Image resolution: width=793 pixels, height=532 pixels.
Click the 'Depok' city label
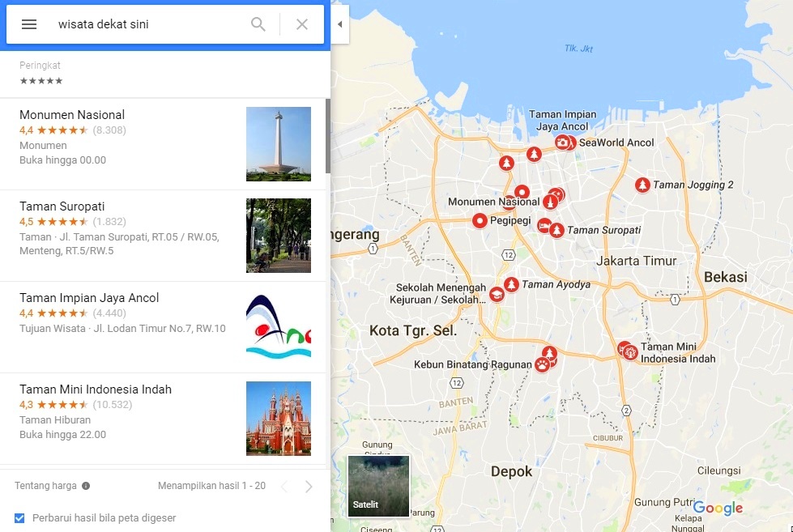[511, 472]
